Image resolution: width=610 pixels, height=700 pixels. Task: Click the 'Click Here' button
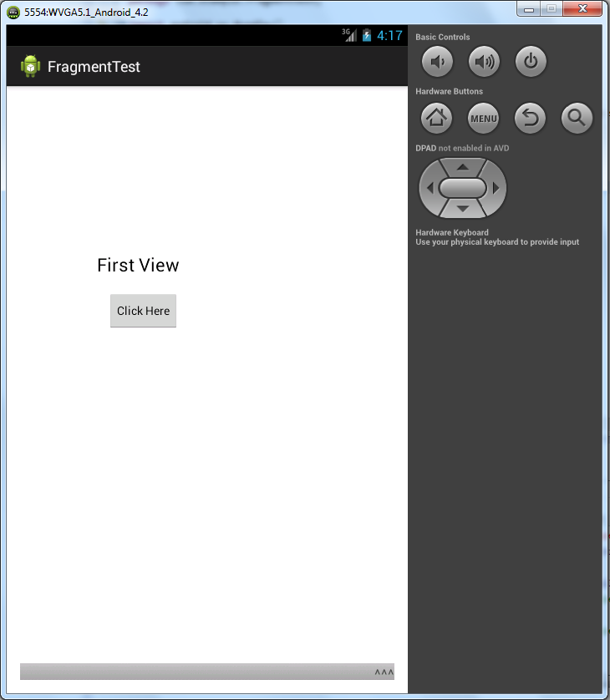(144, 311)
